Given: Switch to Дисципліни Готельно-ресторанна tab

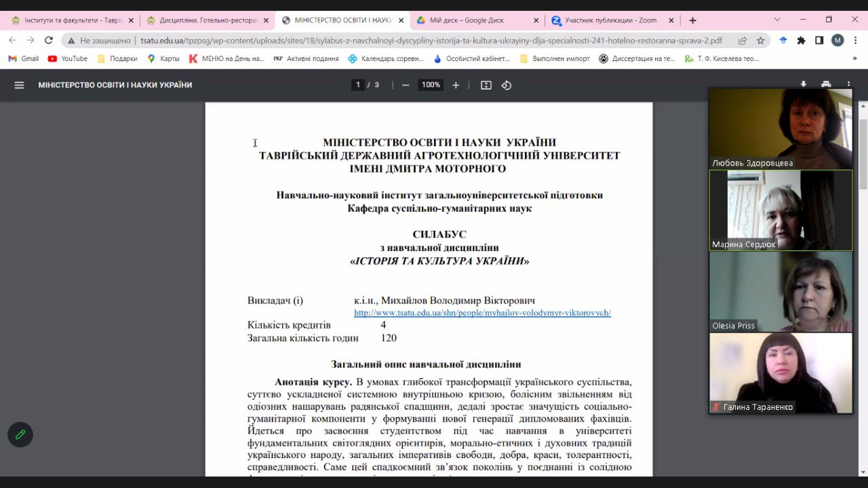Looking at the screenshot, I should pos(207,20).
